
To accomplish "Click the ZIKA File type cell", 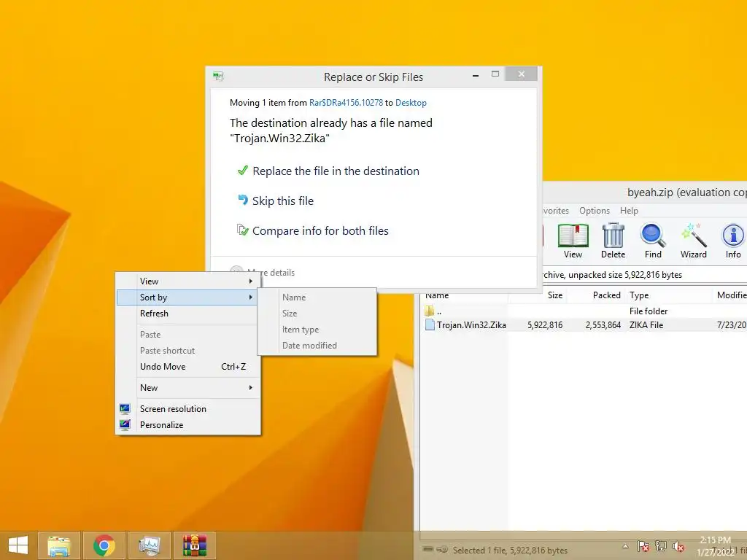I will coord(646,324).
